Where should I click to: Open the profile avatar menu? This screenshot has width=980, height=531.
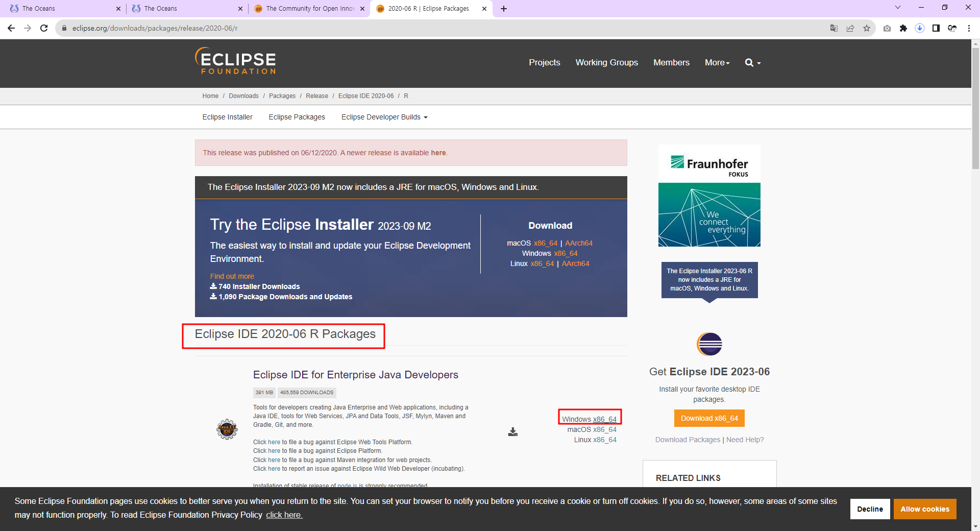point(952,28)
